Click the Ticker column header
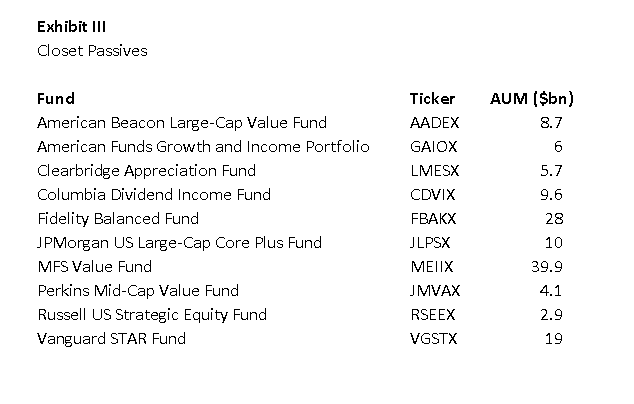The height and width of the screenshot is (404, 634). pos(432,99)
